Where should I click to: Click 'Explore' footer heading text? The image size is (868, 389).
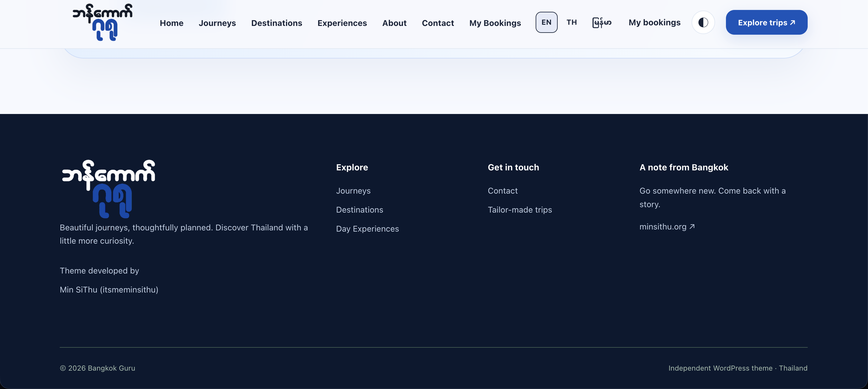pos(352,167)
